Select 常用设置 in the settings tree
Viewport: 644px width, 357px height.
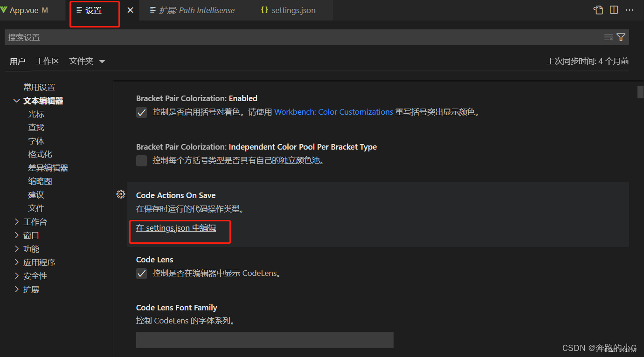click(39, 87)
